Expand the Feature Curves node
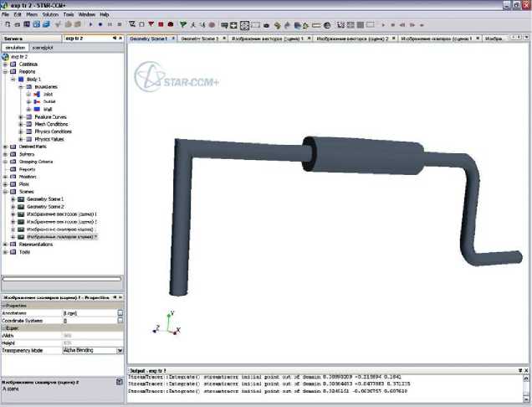532x407 pixels. [21, 117]
